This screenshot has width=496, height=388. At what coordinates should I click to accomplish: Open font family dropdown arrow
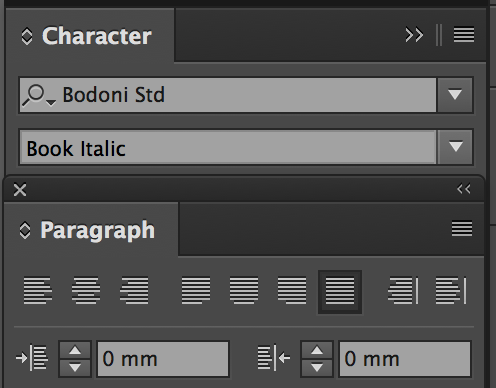click(455, 95)
